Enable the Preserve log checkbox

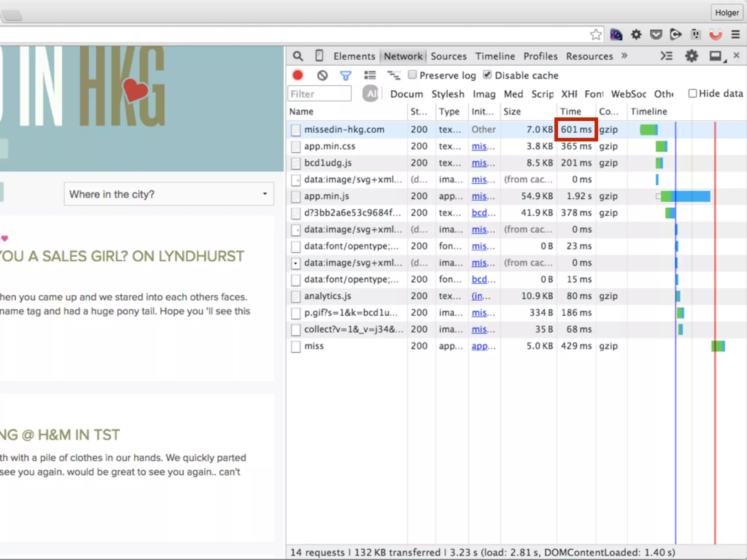[412, 75]
